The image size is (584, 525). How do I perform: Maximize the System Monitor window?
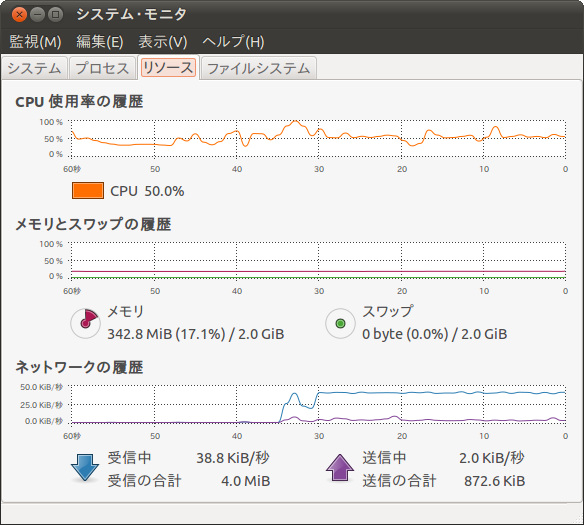(x=55, y=15)
